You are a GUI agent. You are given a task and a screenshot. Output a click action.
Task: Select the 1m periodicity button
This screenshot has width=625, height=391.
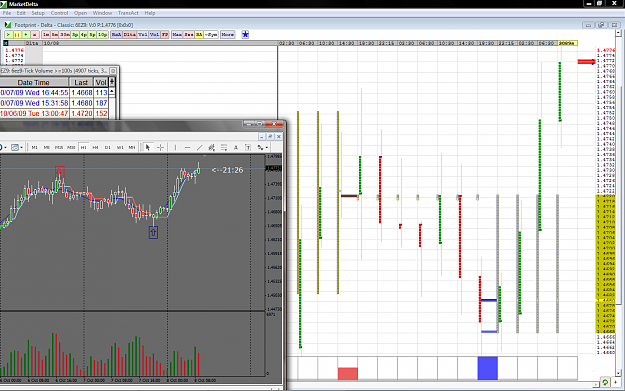46,35
